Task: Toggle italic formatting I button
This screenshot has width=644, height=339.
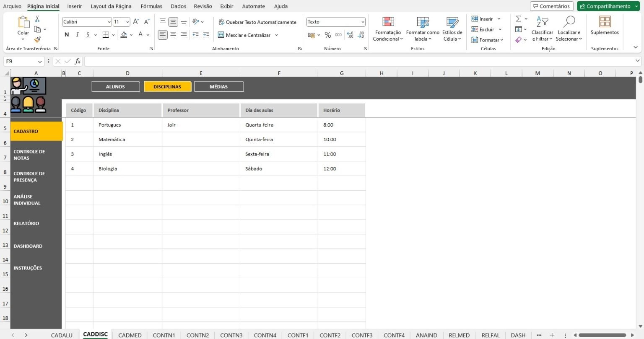Action: pyautogui.click(x=77, y=35)
